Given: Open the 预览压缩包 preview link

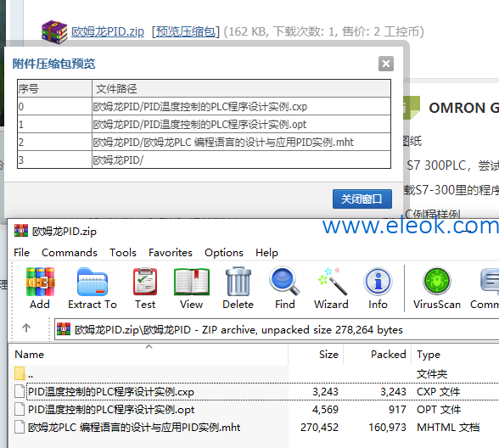Looking at the screenshot, I should click(186, 32).
